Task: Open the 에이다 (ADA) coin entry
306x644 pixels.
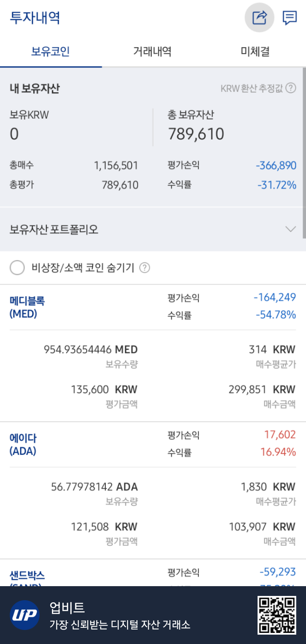Action: [x=23, y=445]
